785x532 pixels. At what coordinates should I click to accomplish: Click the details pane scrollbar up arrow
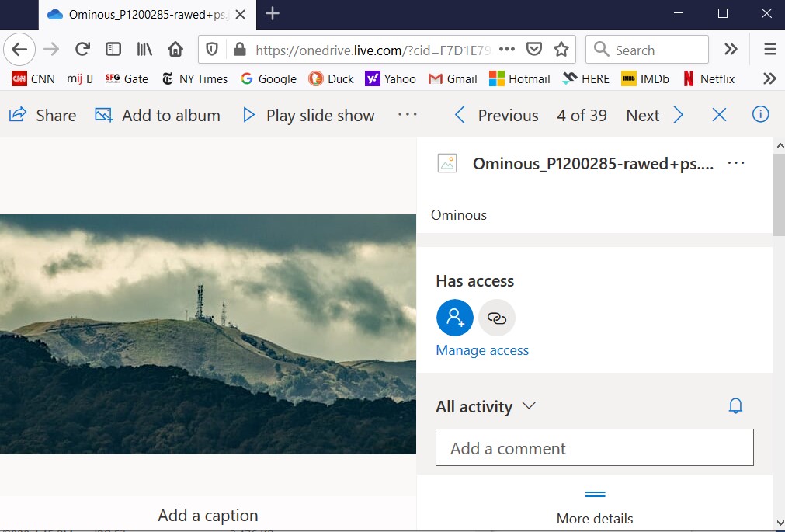point(780,146)
